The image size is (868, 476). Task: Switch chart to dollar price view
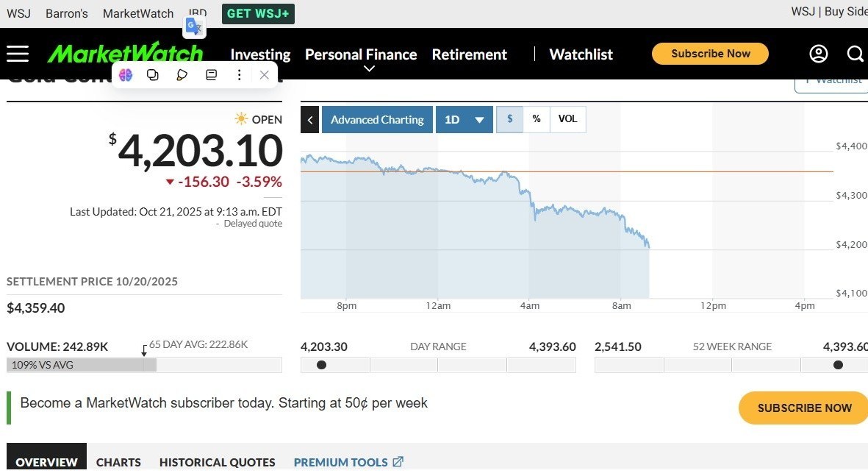pyautogui.click(x=510, y=119)
